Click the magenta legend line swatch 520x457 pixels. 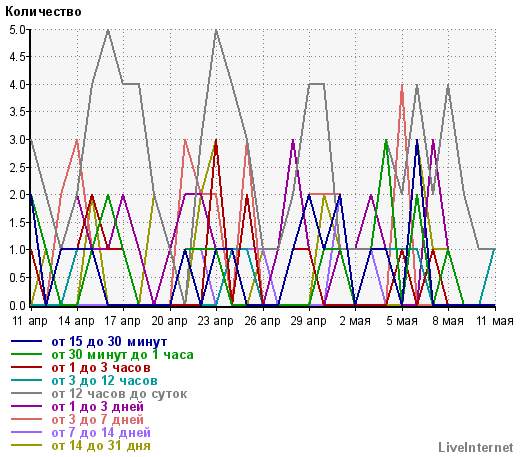click(27, 406)
